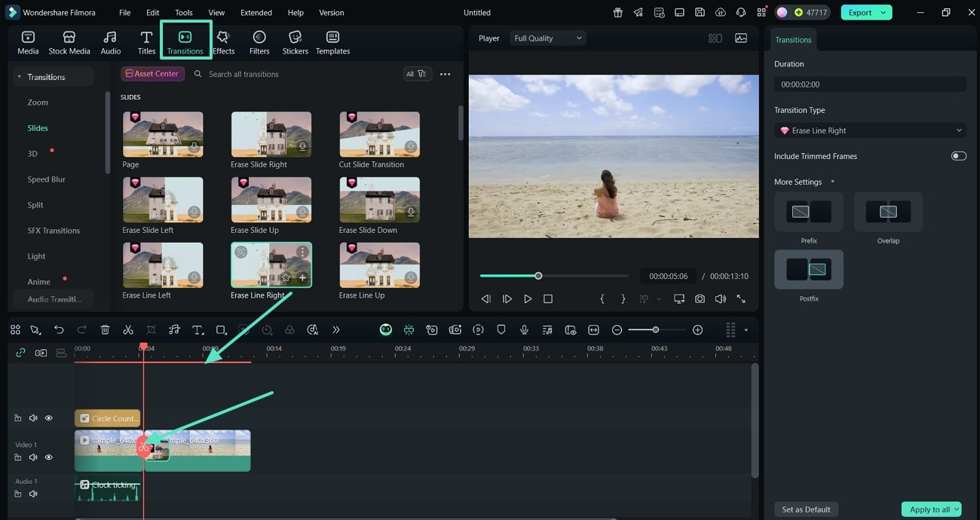This screenshot has height=520, width=980.
Task: Hide the Video 1 track
Action: [49, 457]
